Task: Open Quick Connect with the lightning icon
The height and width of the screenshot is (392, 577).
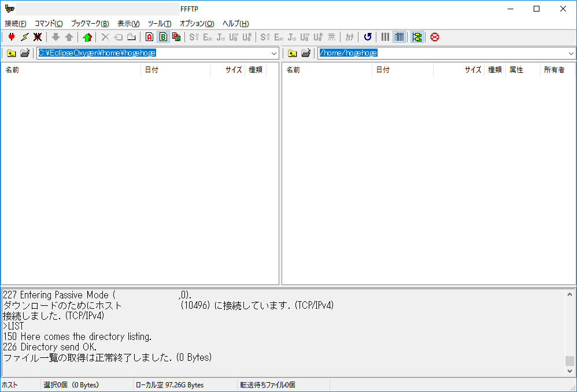Action: [x=25, y=37]
